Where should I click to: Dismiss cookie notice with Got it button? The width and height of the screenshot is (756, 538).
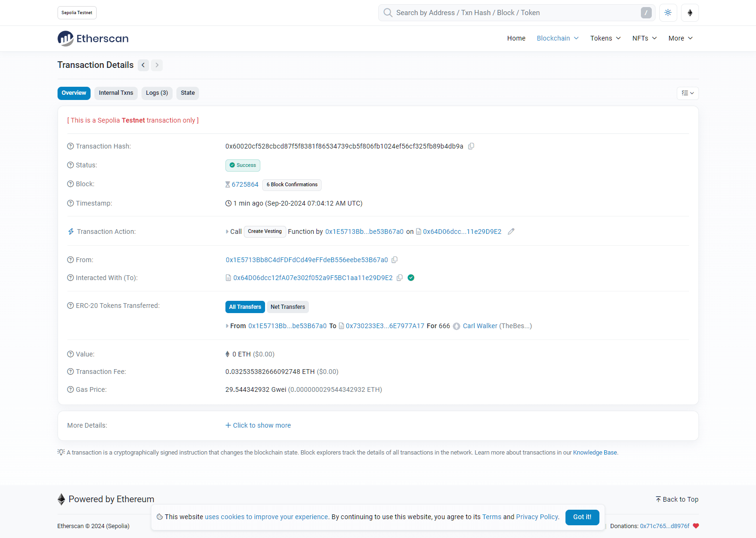[x=582, y=517]
